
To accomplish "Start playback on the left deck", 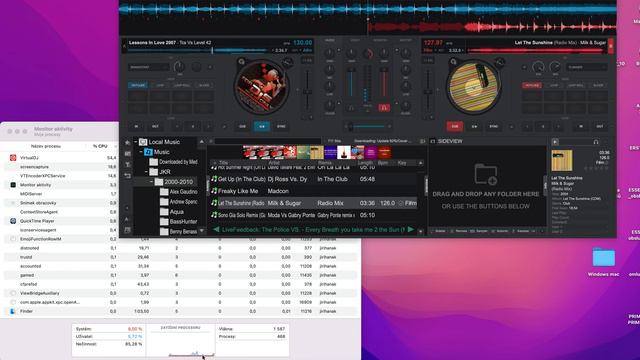I will (262, 127).
